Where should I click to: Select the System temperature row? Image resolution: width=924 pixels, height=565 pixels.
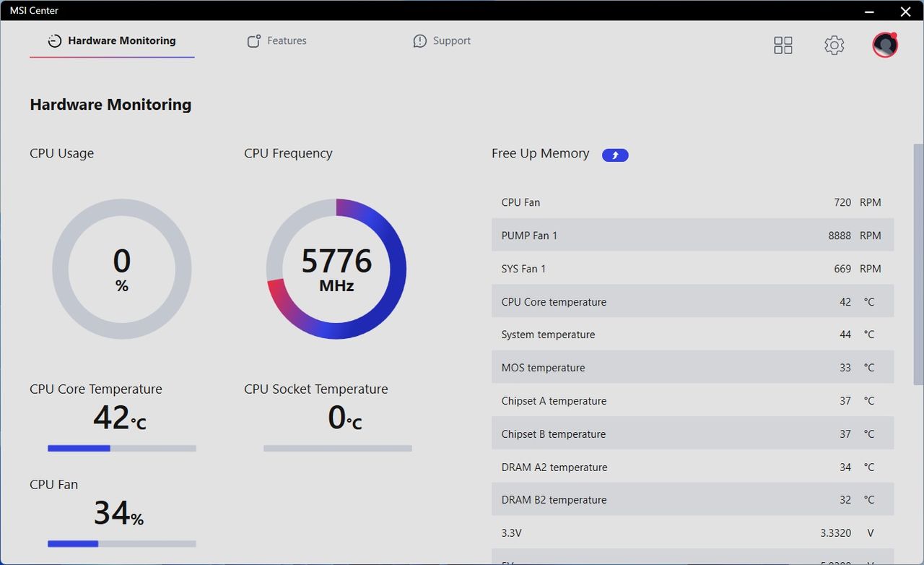click(x=693, y=335)
